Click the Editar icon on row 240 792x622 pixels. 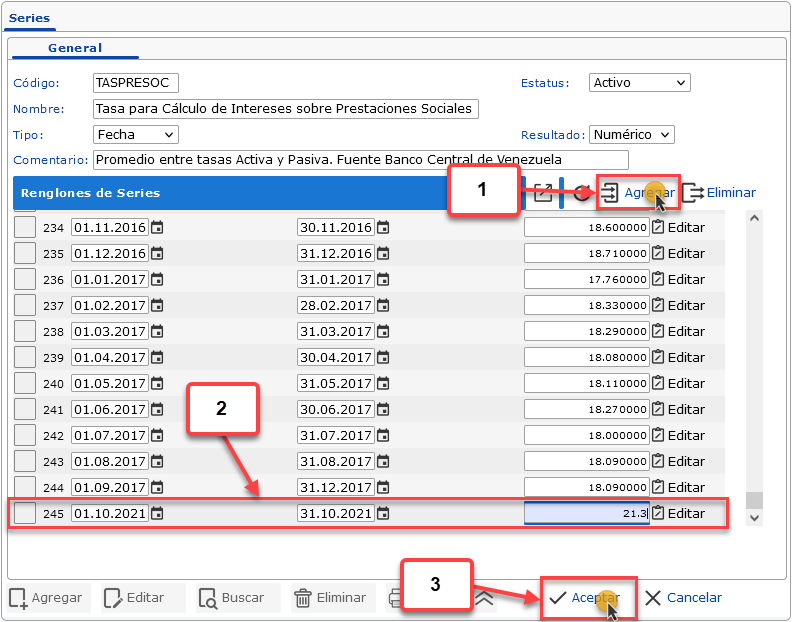coord(658,384)
